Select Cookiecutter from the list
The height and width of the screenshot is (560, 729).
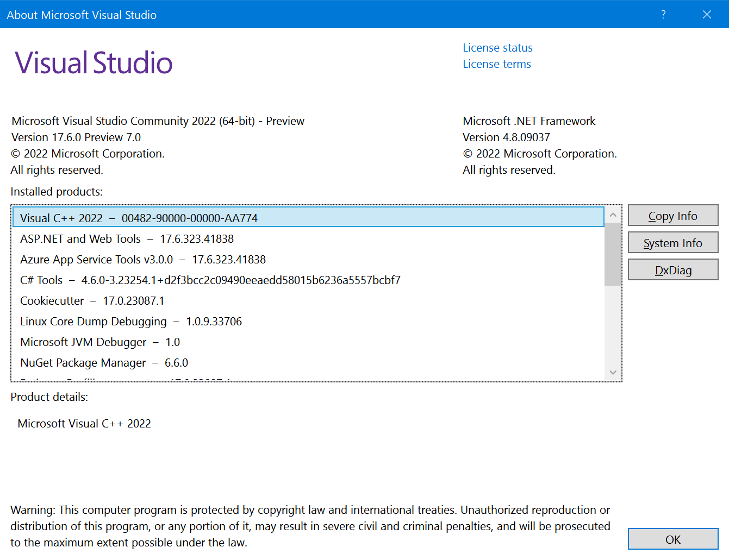pos(91,300)
